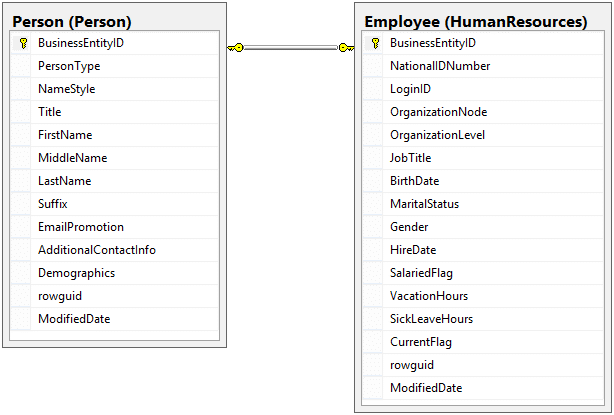
Task: Click relationship key endpoint near Employee table
Action: pos(344,47)
